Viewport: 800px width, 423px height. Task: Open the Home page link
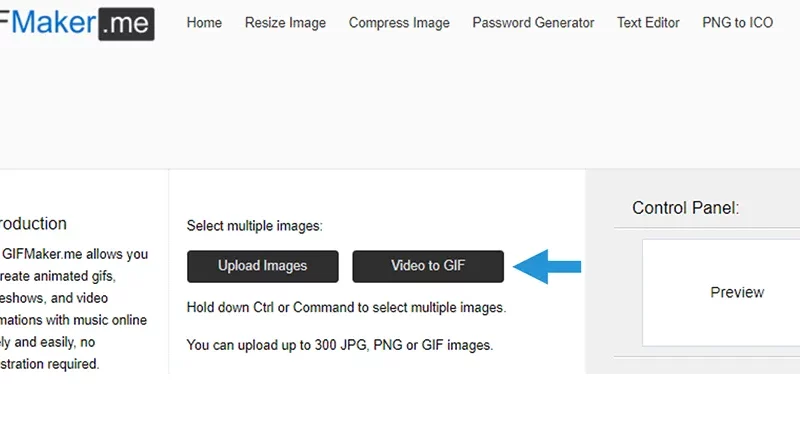tap(204, 23)
